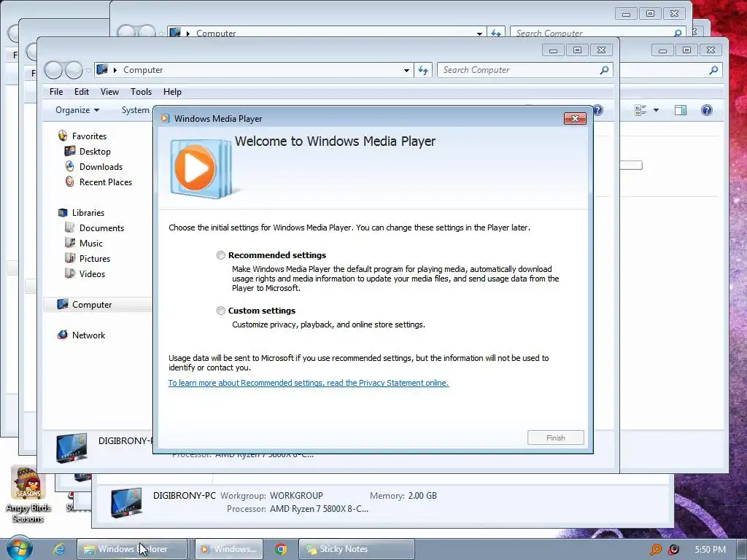
Task: Click the Refresh button beside address bar
Action: point(423,71)
